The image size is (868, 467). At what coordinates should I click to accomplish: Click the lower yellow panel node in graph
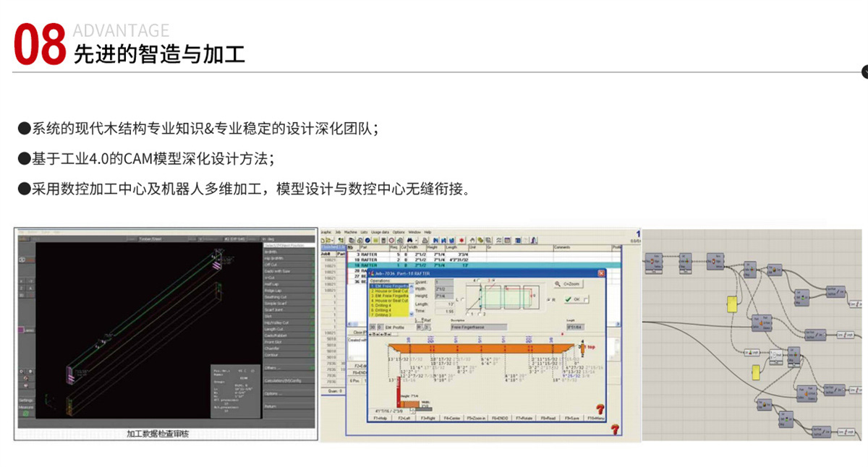756,372
